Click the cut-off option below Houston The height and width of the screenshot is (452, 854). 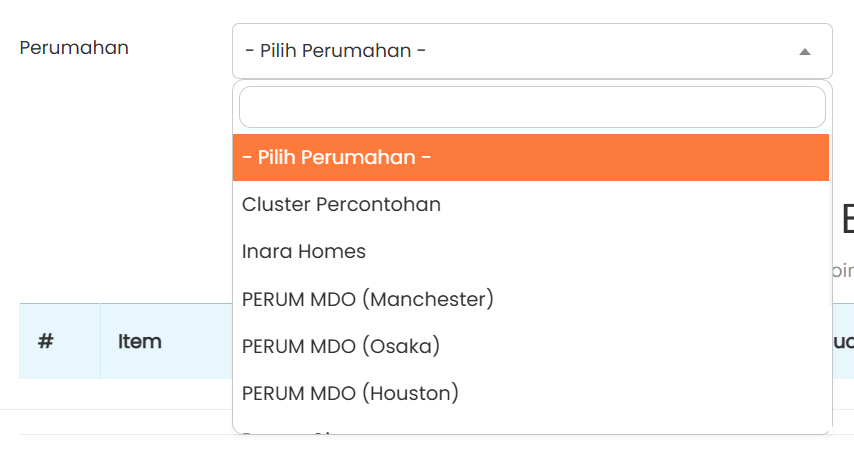point(300,430)
